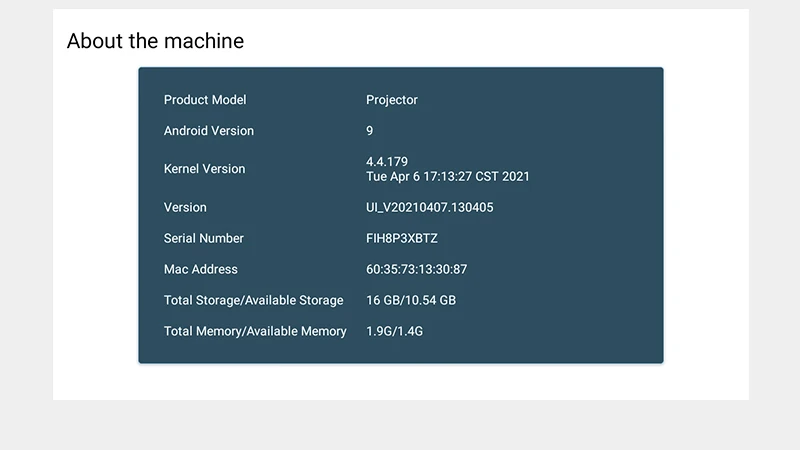Click the MAC address 60:35:73:13:30:87

pyautogui.click(x=417, y=270)
